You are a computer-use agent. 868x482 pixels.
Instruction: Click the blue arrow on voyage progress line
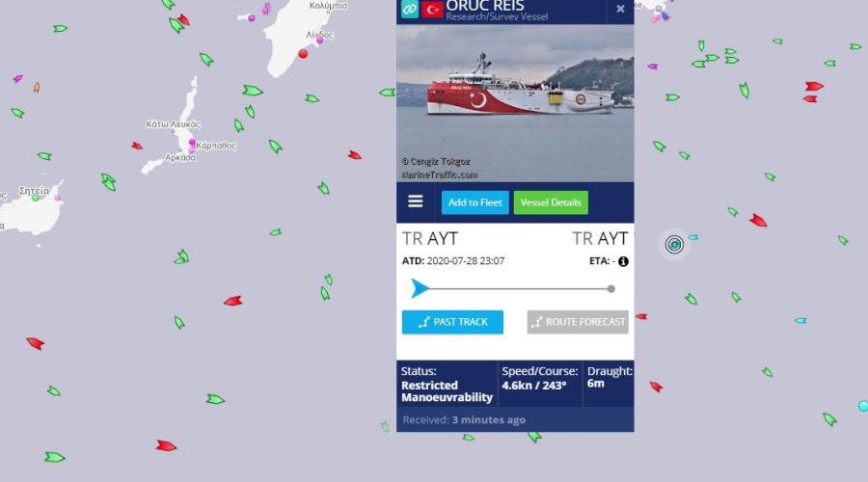[x=420, y=288]
